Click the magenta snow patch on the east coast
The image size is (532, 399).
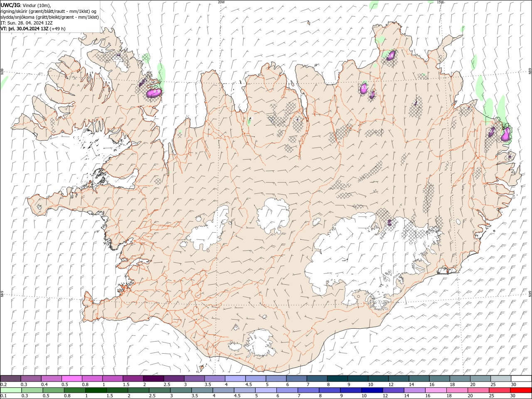click(x=506, y=135)
